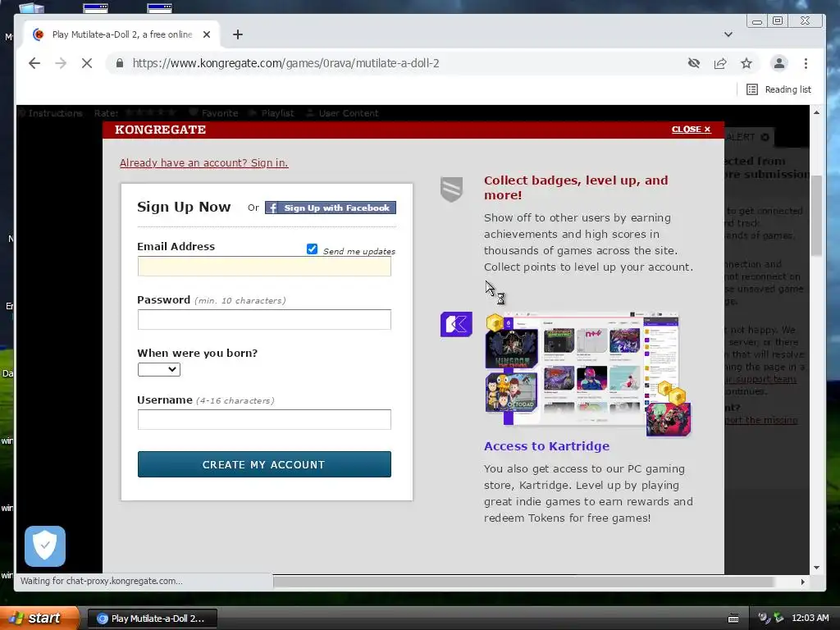Image resolution: width=840 pixels, height=630 pixels.
Task: Open the new tab plus button
Action: tap(238, 34)
